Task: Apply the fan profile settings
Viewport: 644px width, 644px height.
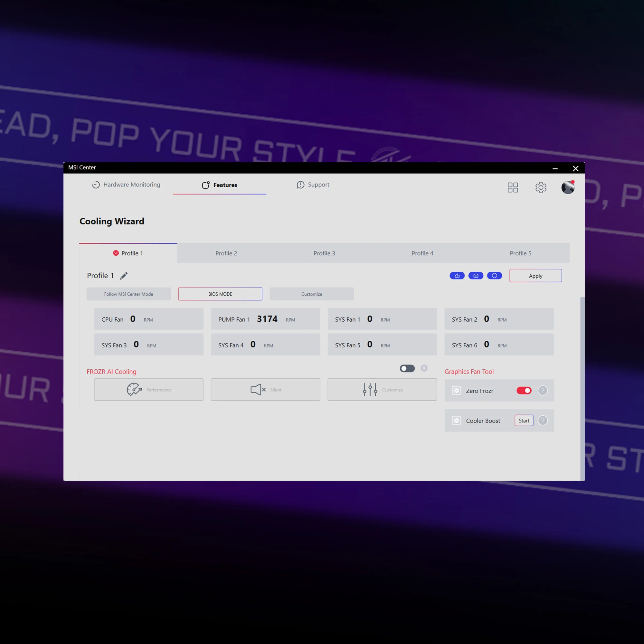Action: pos(535,276)
